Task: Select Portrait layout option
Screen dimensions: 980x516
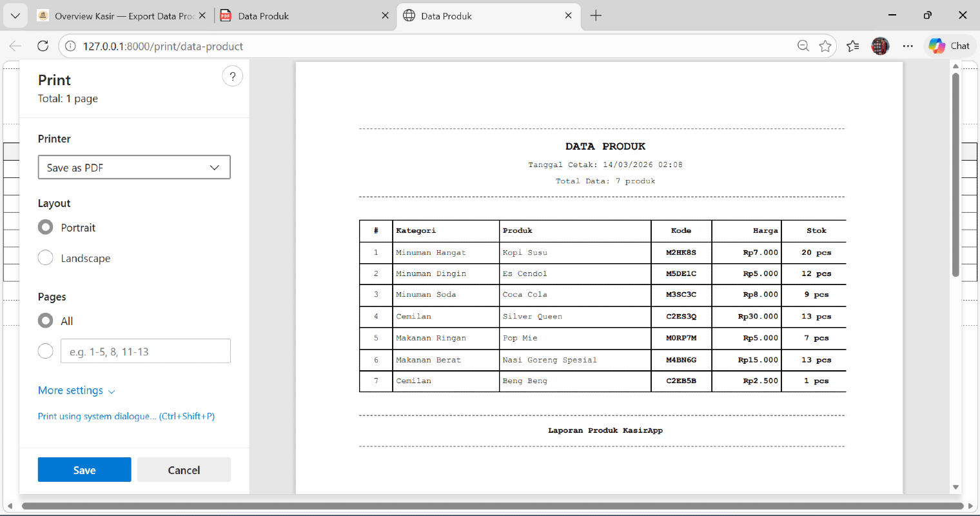Action: (46, 228)
